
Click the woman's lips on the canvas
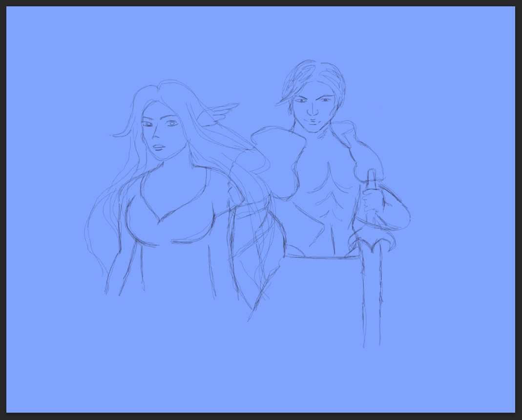coord(157,146)
